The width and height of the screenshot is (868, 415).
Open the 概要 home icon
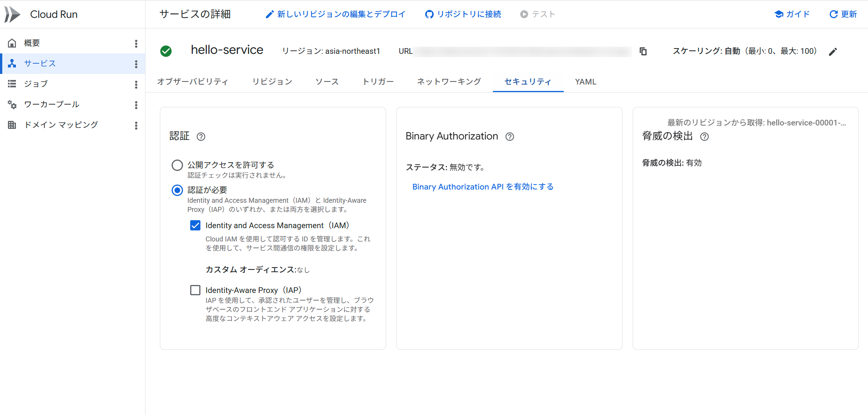pyautogui.click(x=12, y=43)
